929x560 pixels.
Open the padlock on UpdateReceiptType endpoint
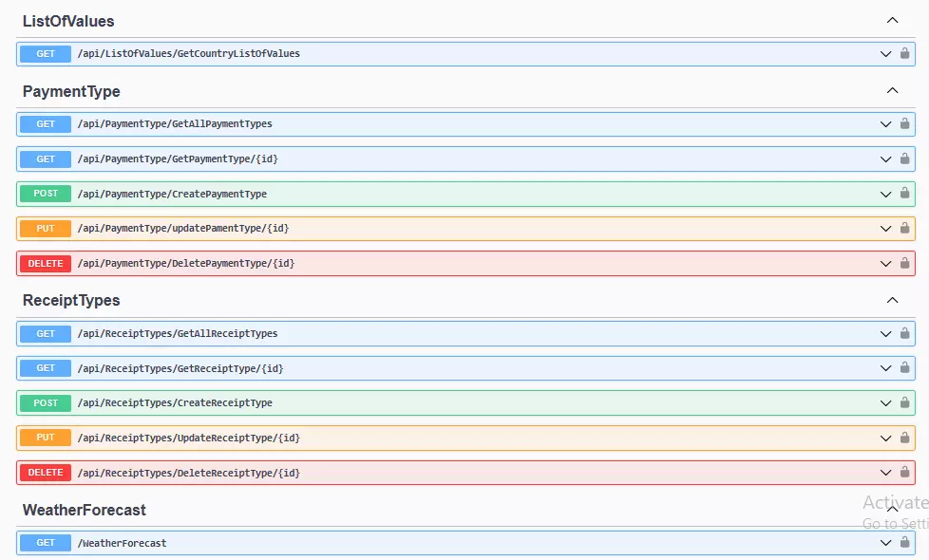coord(904,438)
